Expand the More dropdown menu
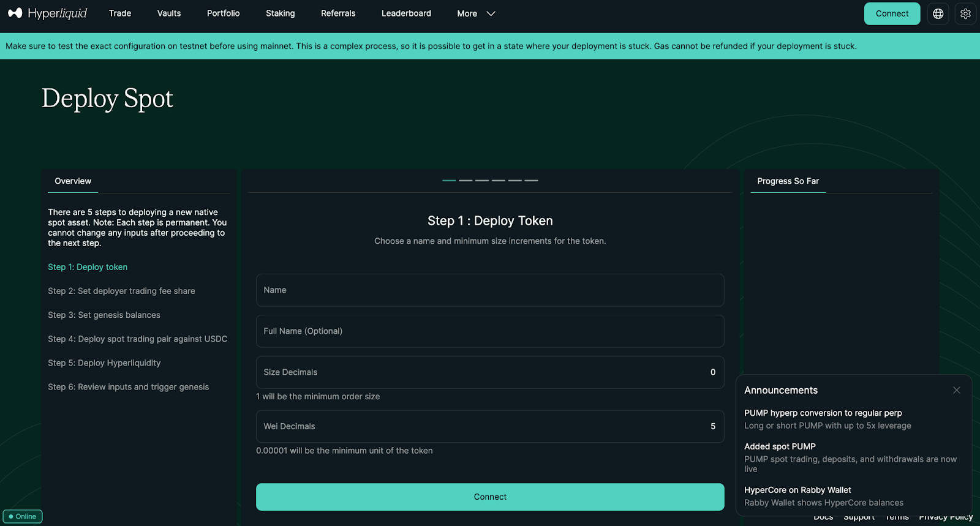Screen dimensions: 980x526 click(476, 13)
